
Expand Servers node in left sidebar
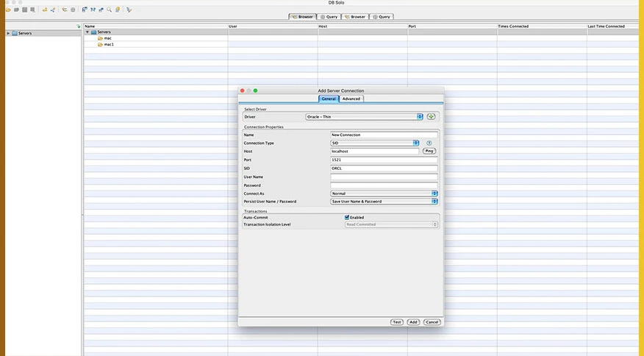(8, 33)
